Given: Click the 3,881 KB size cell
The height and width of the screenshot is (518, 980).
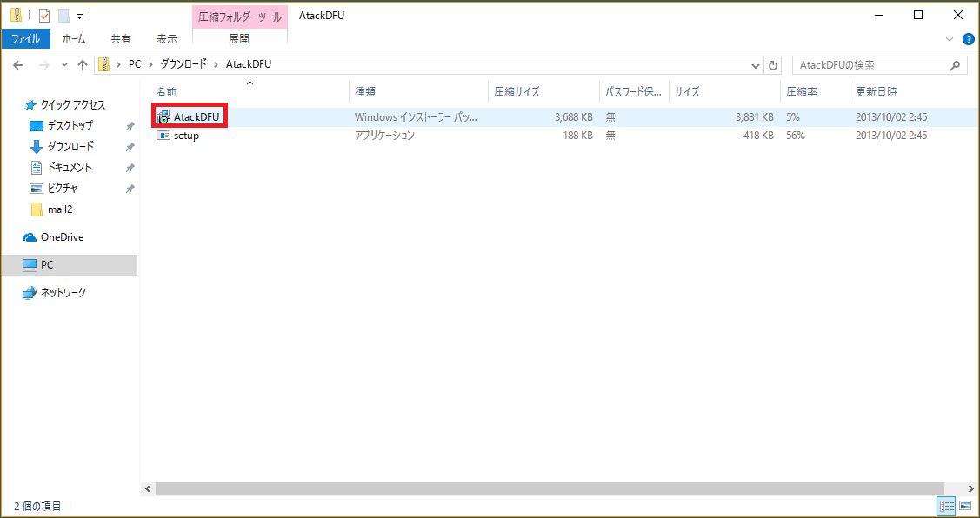Looking at the screenshot, I should [755, 116].
